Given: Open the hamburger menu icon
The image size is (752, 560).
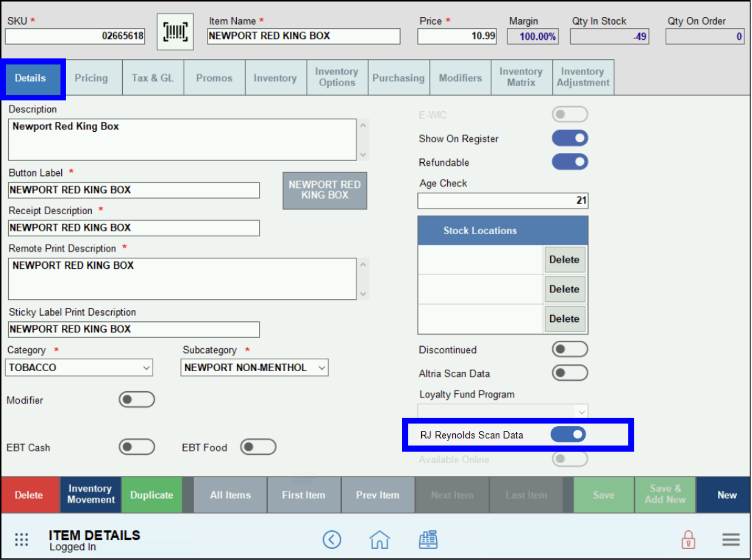Looking at the screenshot, I should (x=731, y=539).
